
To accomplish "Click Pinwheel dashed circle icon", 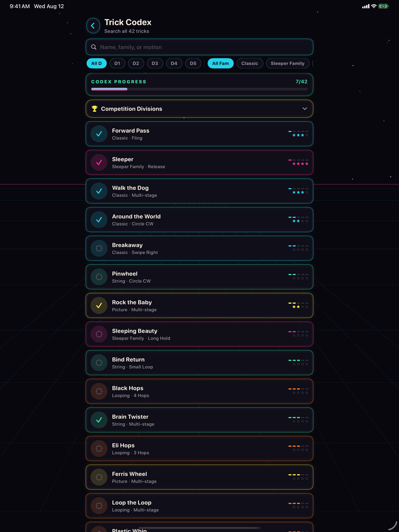I will (x=99, y=277).
